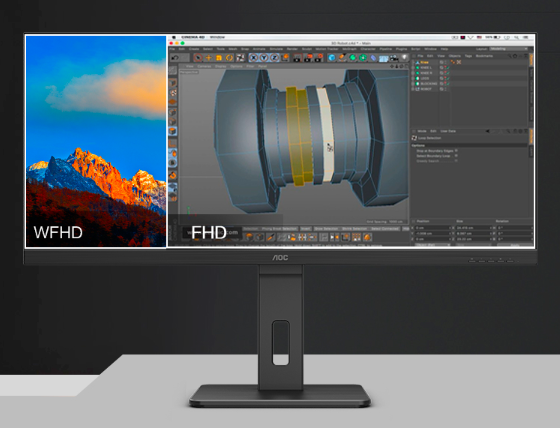560x428 pixels.
Task: Toggle Stop at Boundary Edges checkbox
Action: 456,151
